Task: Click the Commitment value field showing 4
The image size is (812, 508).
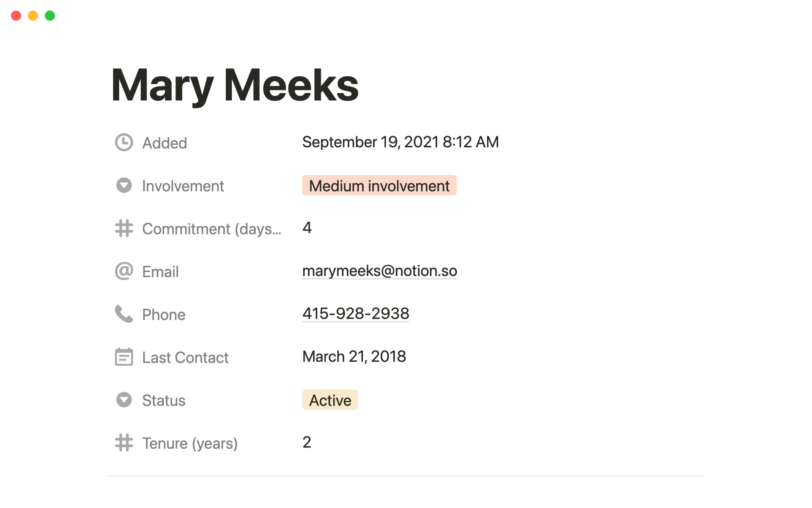Action: click(307, 228)
